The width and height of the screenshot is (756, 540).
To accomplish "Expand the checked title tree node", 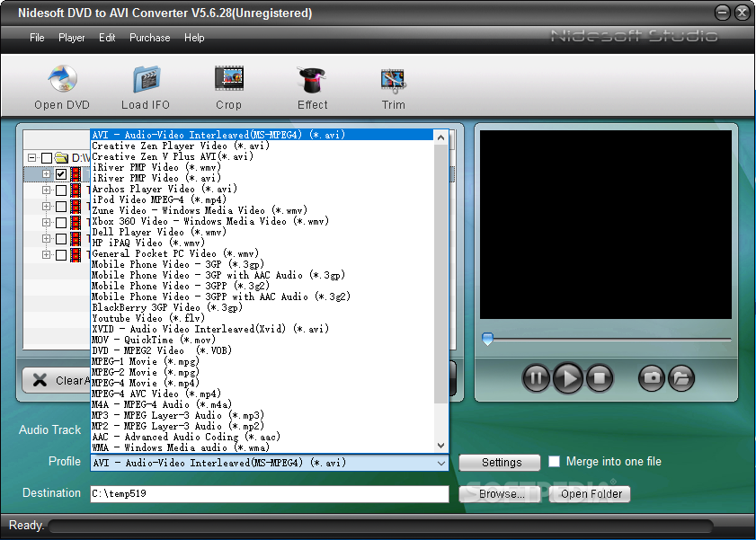I will tap(46, 174).
